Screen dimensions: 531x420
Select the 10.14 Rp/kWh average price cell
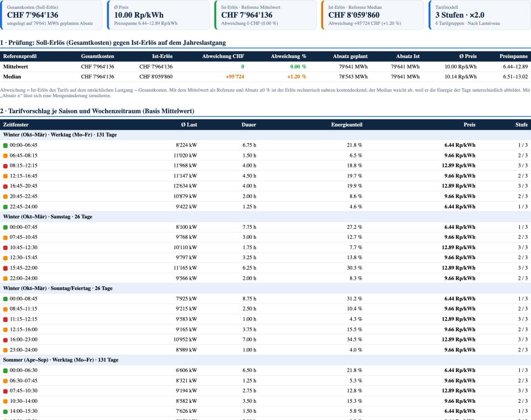[461, 76]
